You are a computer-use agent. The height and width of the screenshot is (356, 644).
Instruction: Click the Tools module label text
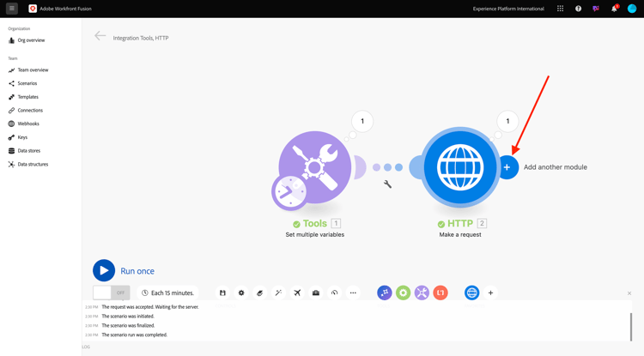315,224
